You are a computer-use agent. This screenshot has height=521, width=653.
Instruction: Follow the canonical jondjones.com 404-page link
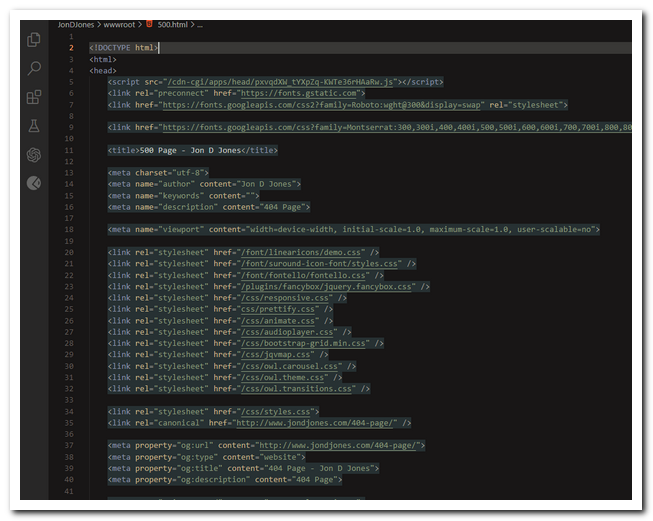314,423
